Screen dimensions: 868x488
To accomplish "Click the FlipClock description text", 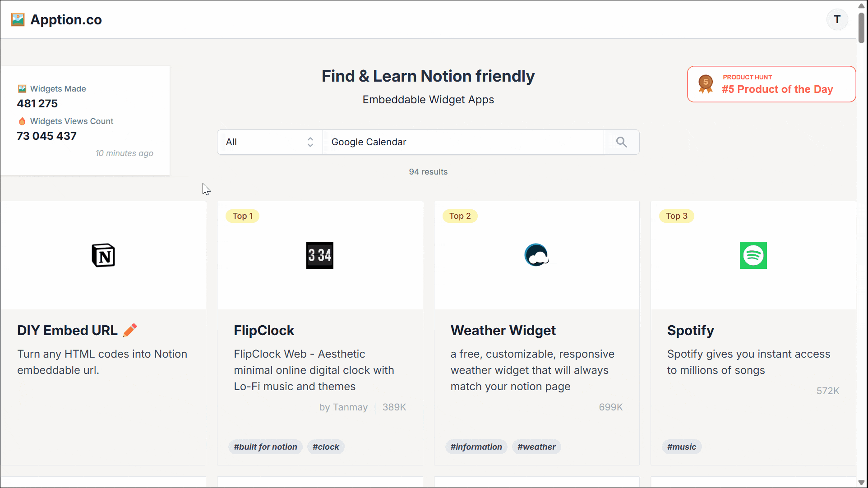I will click(x=314, y=370).
